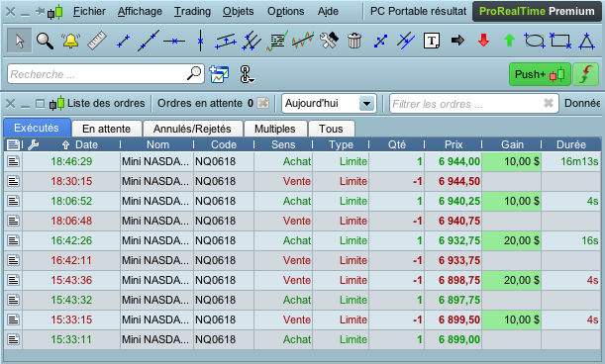Select the text annotation tool
This screenshot has height=364, width=605.
click(432, 41)
